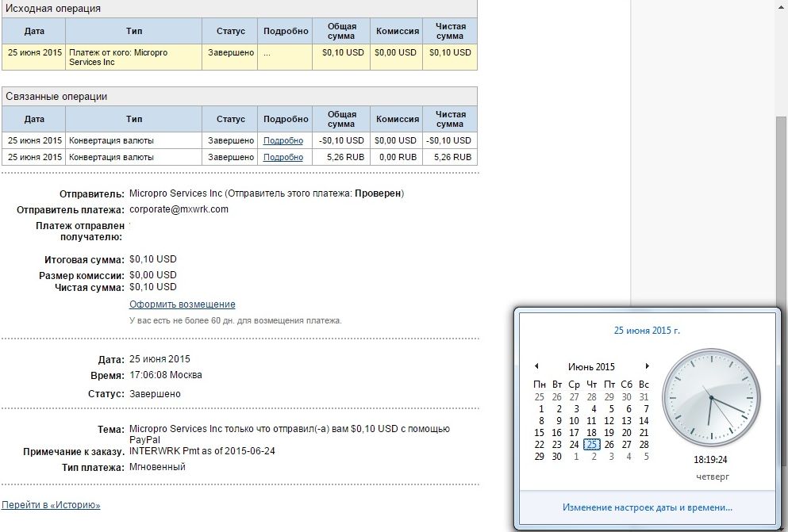Click the 5,26 RUB общая сумма cell
Image resolution: width=788 pixels, height=532 pixels.
(x=341, y=157)
